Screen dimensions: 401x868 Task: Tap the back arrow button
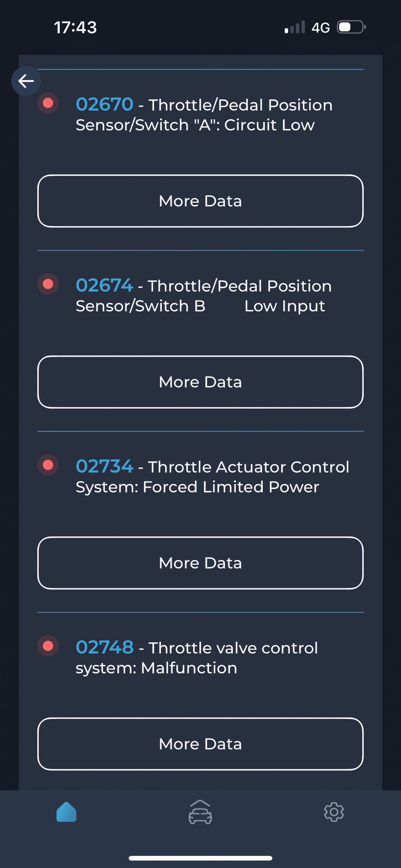coord(26,81)
